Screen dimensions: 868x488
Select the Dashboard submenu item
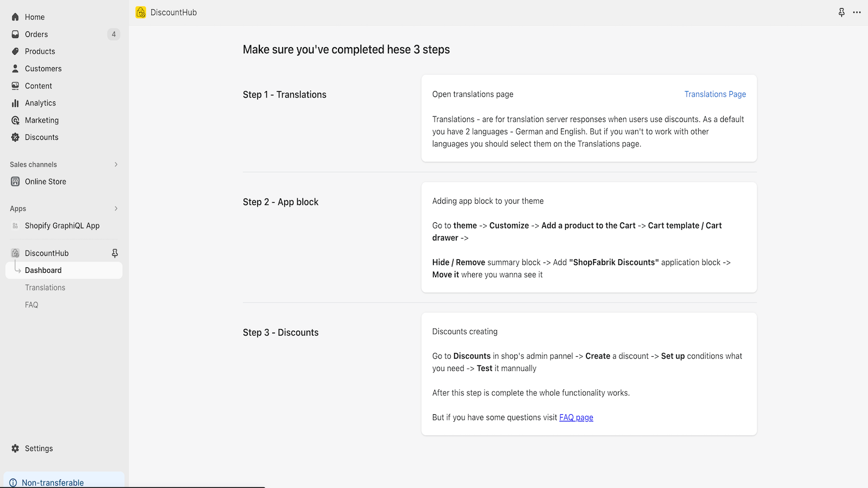pyautogui.click(x=43, y=271)
